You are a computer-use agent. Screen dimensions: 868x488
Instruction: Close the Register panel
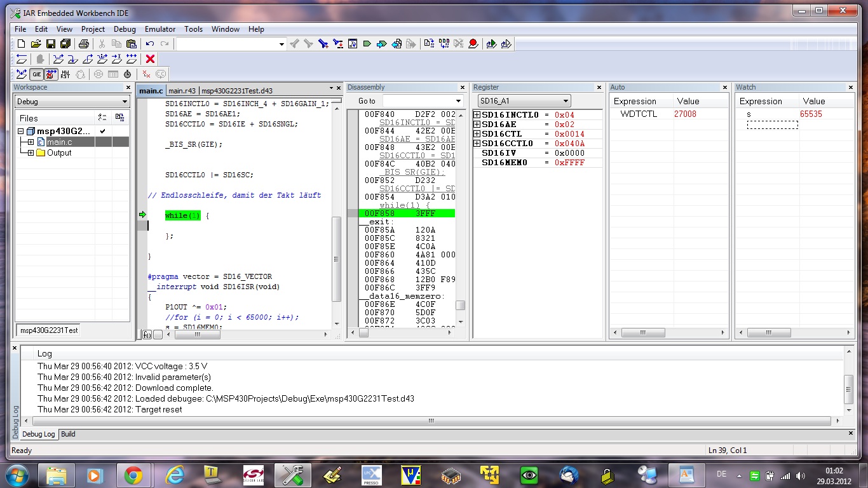(x=599, y=88)
